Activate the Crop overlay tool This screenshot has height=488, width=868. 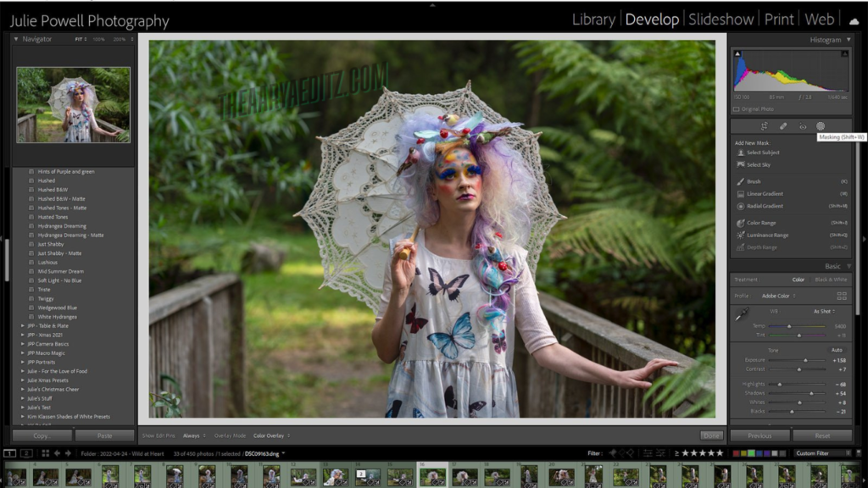tap(765, 125)
